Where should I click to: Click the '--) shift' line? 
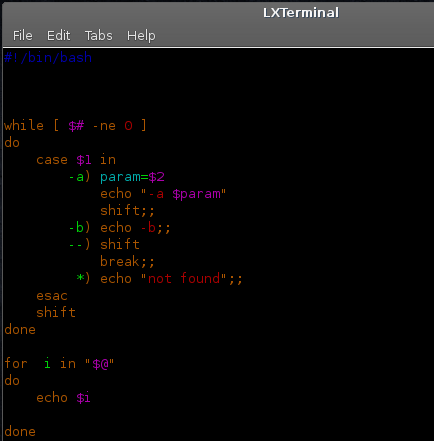coord(104,245)
